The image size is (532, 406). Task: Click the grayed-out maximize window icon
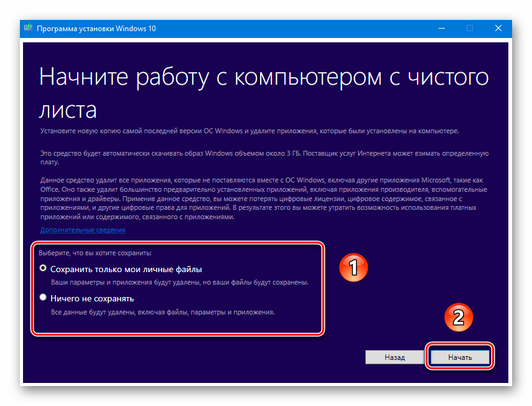470,28
